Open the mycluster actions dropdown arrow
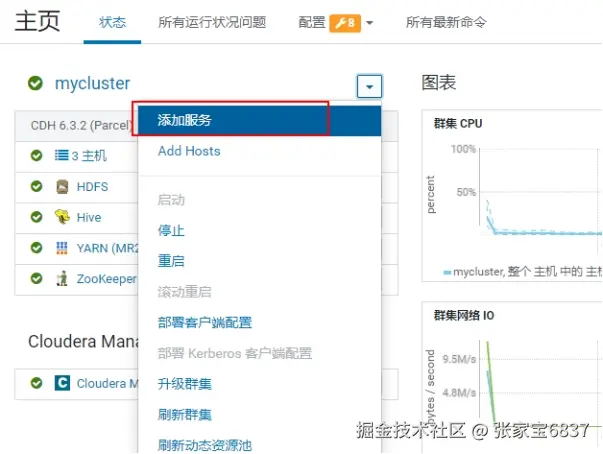The width and height of the screenshot is (603, 454). [369, 86]
